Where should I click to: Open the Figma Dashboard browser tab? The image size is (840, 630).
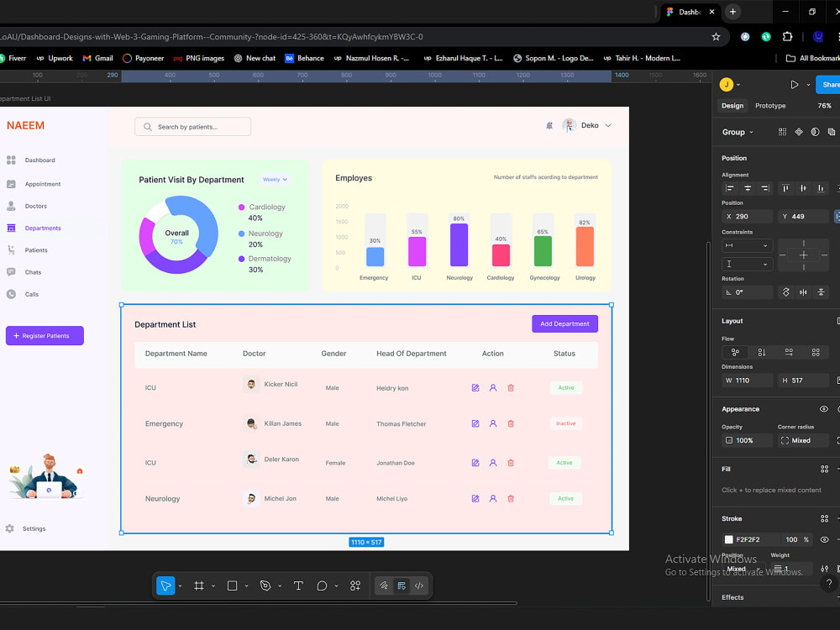(x=690, y=12)
